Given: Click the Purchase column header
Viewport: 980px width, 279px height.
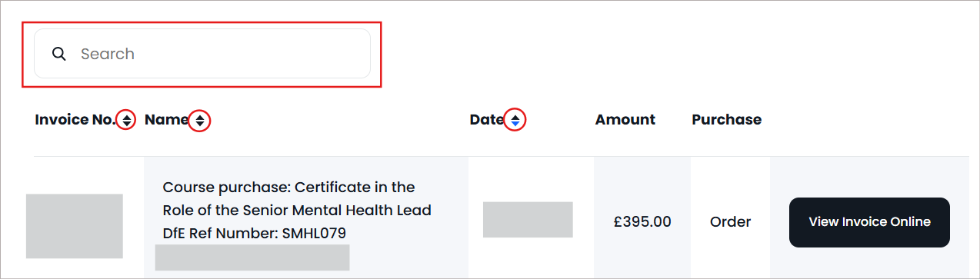Looking at the screenshot, I should [727, 120].
